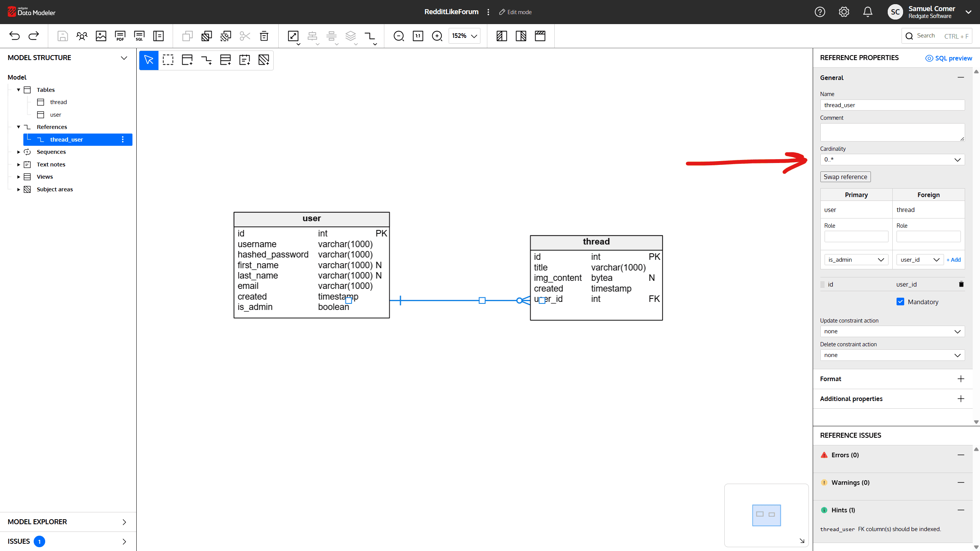The height and width of the screenshot is (551, 980).
Task: Delete the id to user_id column mapping
Action: click(961, 284)
